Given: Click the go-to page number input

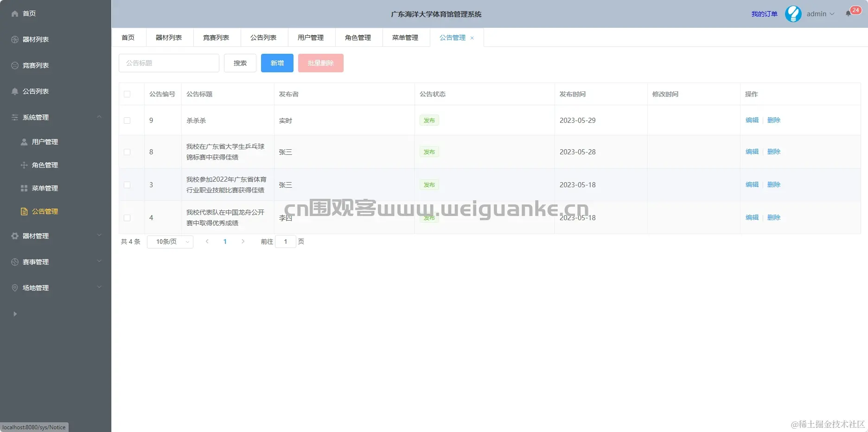Looking at the screenshot, I should click(286, 241).
